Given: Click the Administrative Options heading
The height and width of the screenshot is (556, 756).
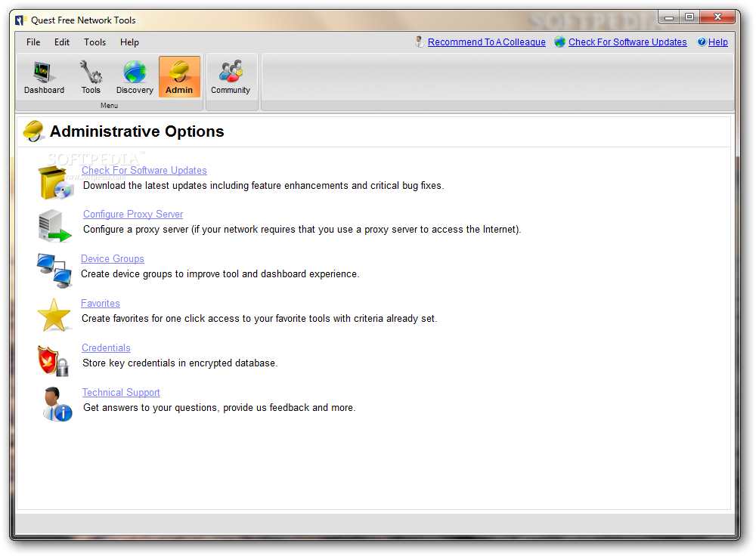Looking at the screenshot, I should [x=137, y=131].
